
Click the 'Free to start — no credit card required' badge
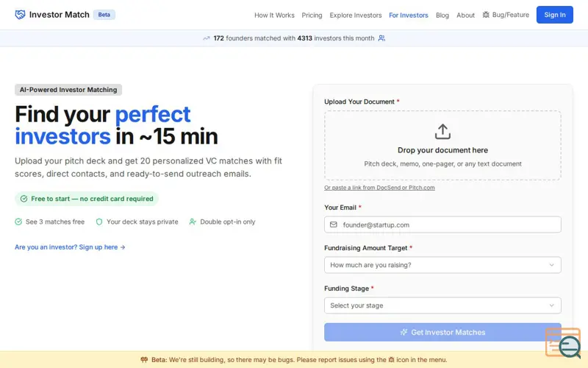87,199
